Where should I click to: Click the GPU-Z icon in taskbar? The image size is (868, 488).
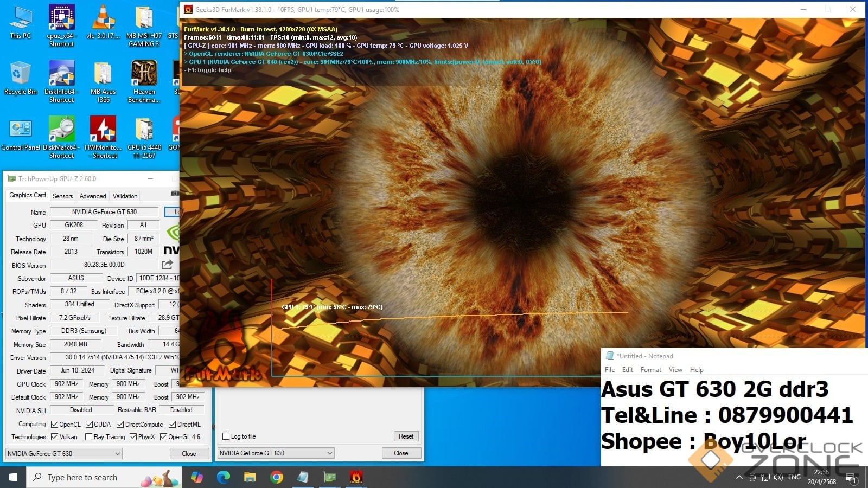coord(330,477)
